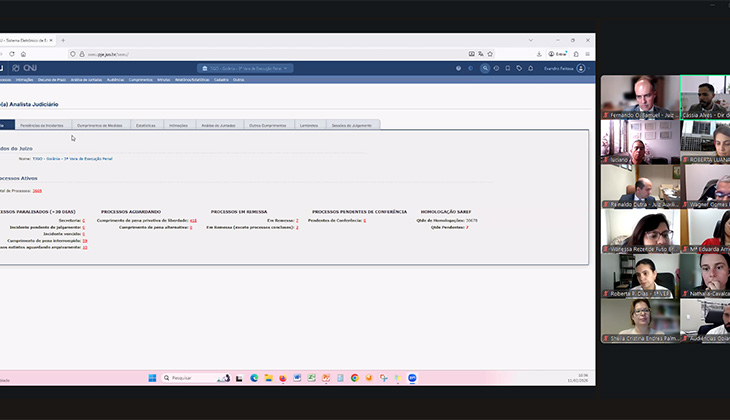Open the Em Remessa count link
Screen dimensions: 730x420
click(x=297, y=221)
